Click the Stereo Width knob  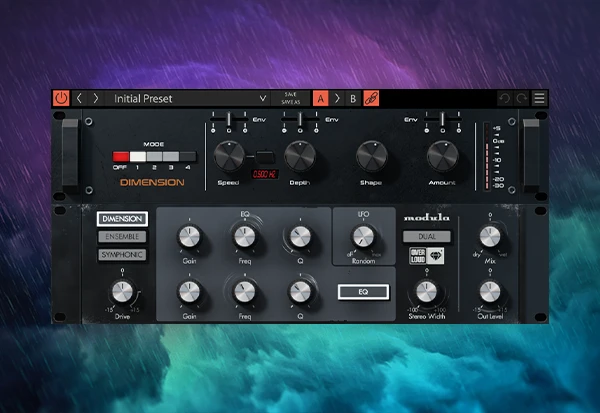427,292
